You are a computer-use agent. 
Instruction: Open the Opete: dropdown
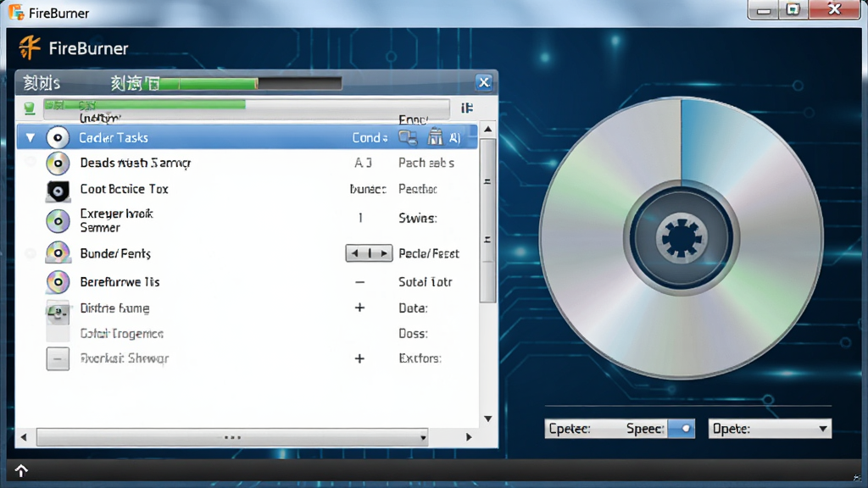pyautogui.click(x=770, y=429)
